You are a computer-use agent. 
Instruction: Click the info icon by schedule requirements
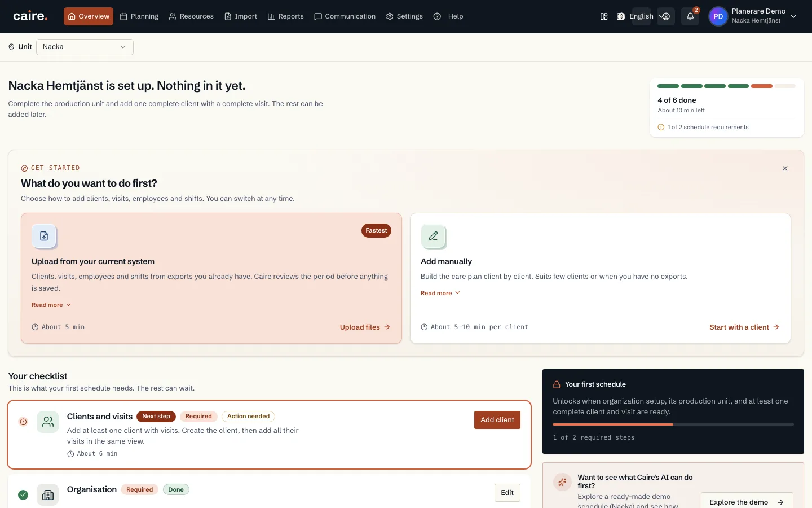pos(661,127)
